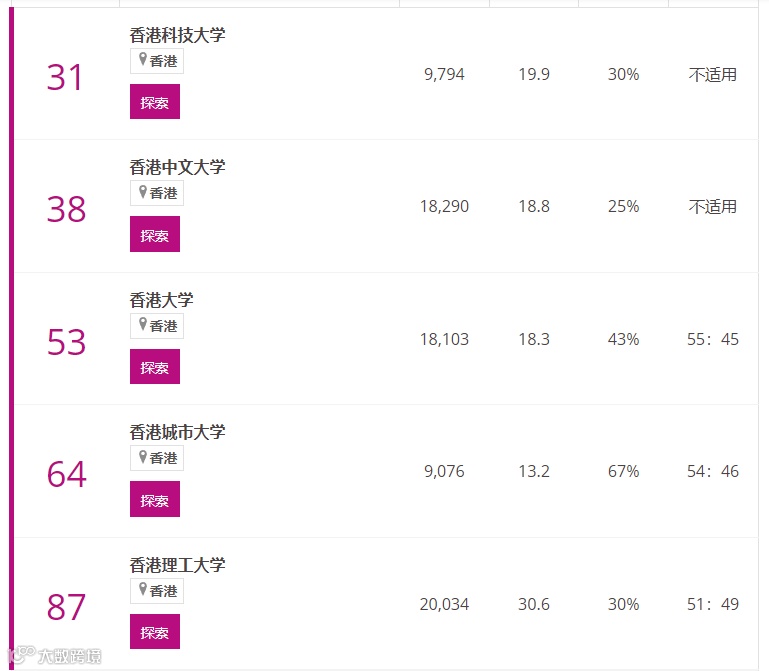Click the location pin icon under 香港科技大学
Viewport: 769px width, 671px height.
pyautogui.click(x=143, y=59)
